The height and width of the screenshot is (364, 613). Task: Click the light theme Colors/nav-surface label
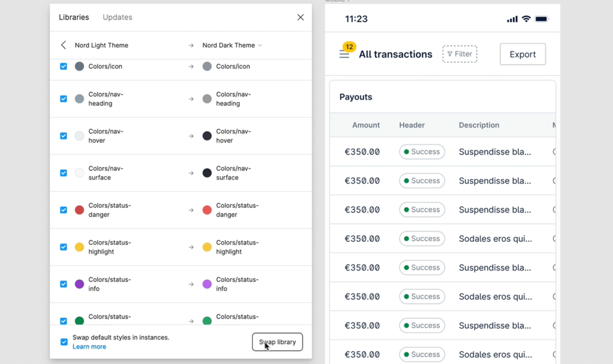[106, 173]
